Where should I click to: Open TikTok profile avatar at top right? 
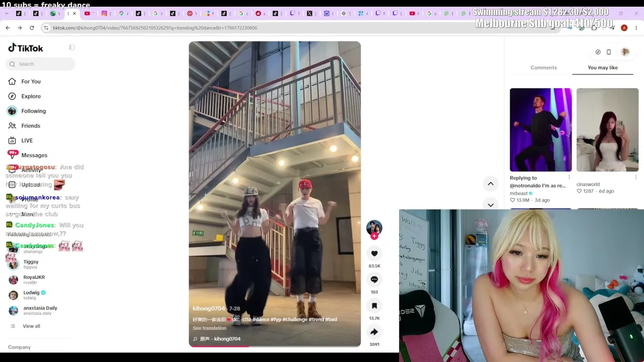(625, 52)
